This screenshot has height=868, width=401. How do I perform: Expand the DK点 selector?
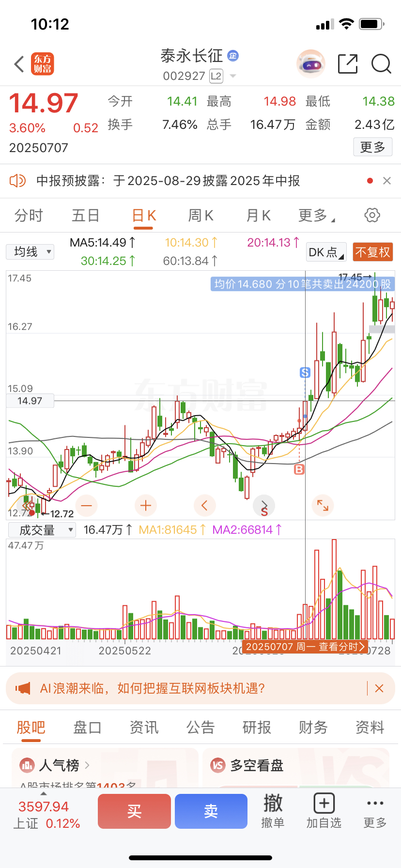[327, 252]
